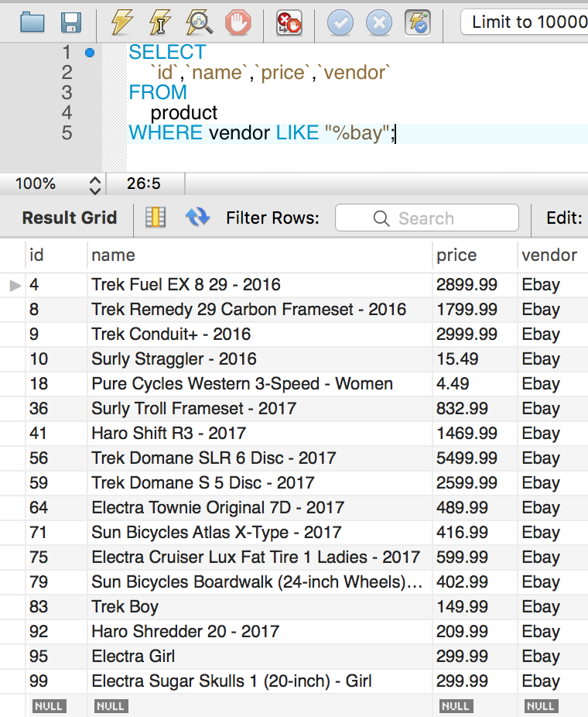Select cell 'Haro Shift R3 - 2017'
The width and height of the screenshot is (588, 717).
259,433
